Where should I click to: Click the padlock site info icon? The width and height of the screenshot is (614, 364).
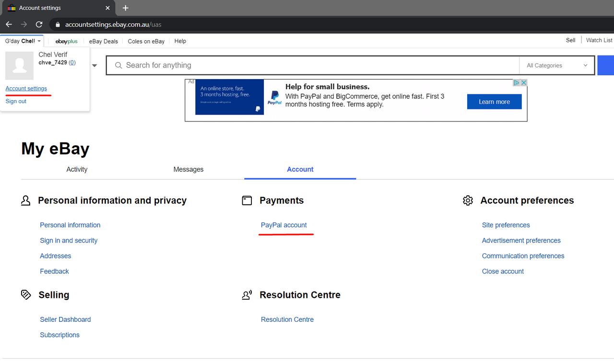click(57, 24)
